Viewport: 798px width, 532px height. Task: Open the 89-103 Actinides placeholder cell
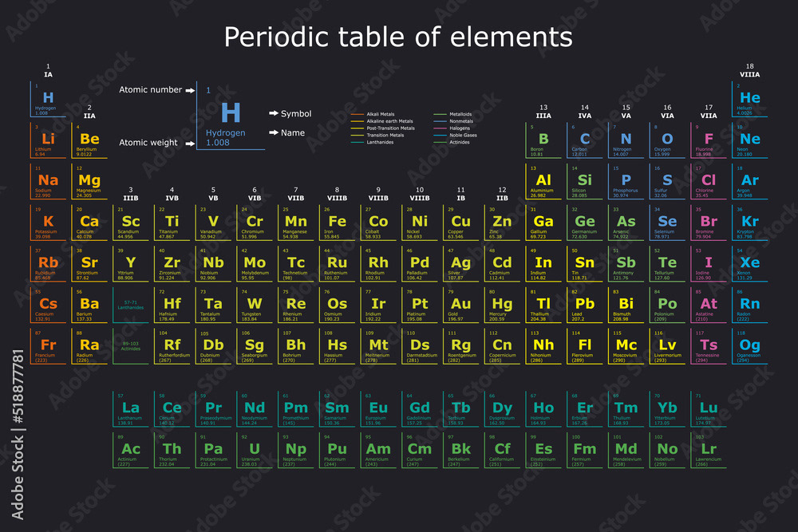[131, 346]
